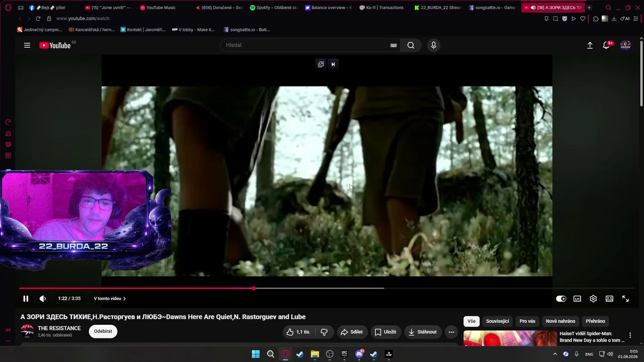Download the video with 'Stáhnout'
Screen dimensions: 644x362
[423, 332]
